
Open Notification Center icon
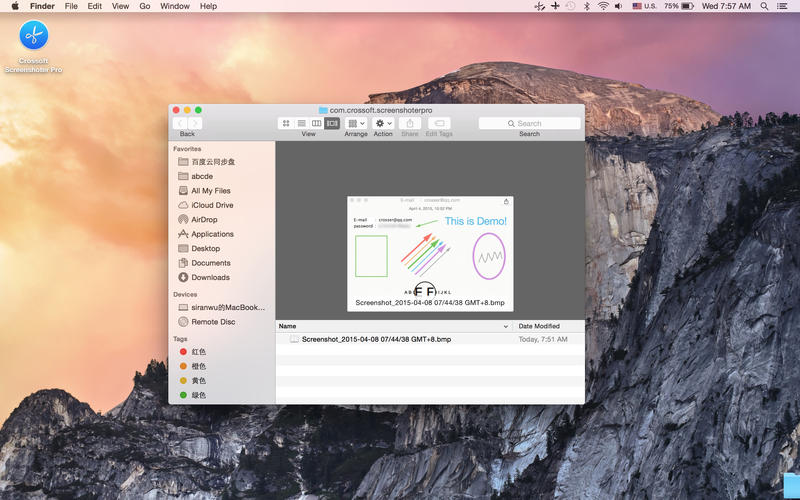coord(787,6)
